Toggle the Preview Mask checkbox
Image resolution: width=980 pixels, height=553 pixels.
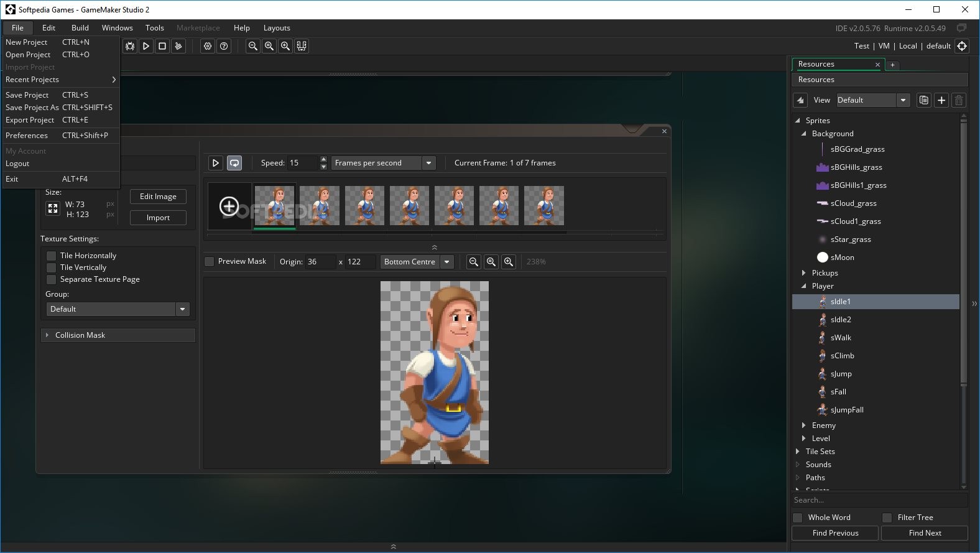point(210,261)
